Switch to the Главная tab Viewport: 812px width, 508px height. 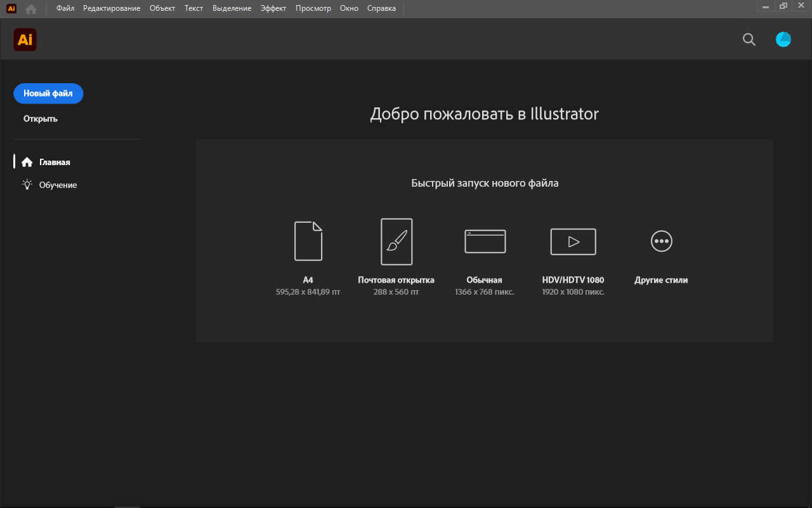(54, 162)
